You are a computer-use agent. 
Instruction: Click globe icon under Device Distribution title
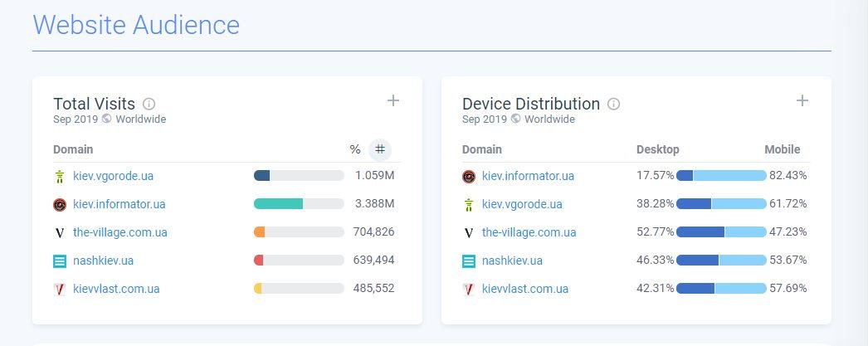pyautogui.click(x=516, y=119)
